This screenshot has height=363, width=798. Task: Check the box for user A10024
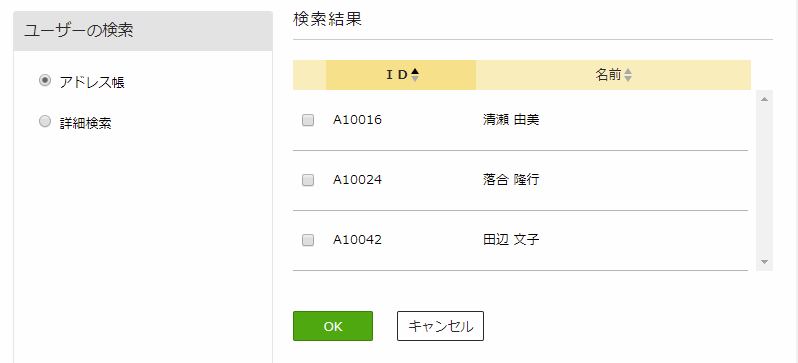(x=308, y=180)
